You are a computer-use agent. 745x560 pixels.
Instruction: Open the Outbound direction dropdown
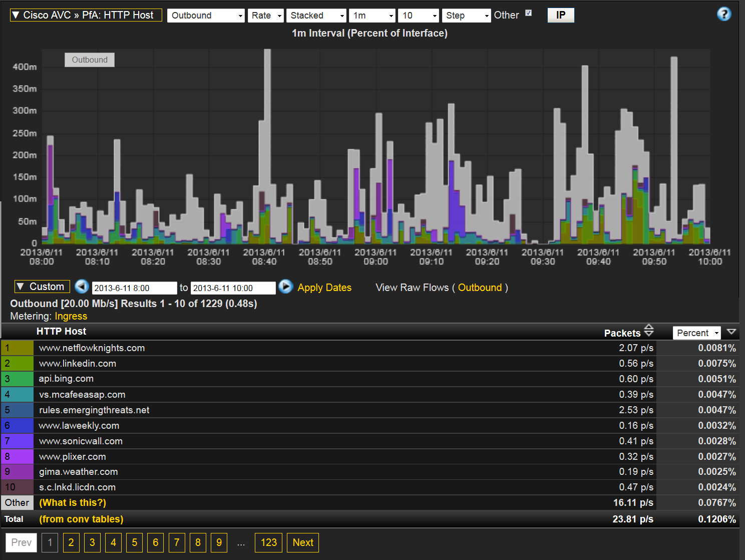[x=205, y=16]
